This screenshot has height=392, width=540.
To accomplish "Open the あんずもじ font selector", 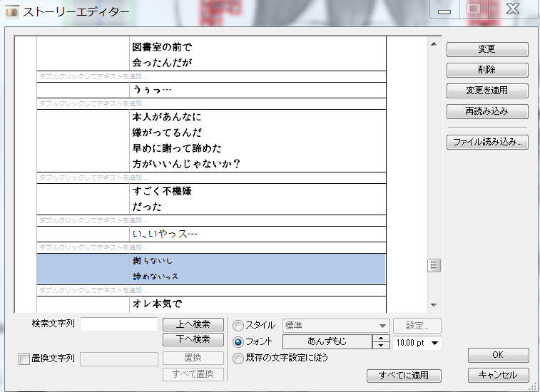I will point(327,341).
